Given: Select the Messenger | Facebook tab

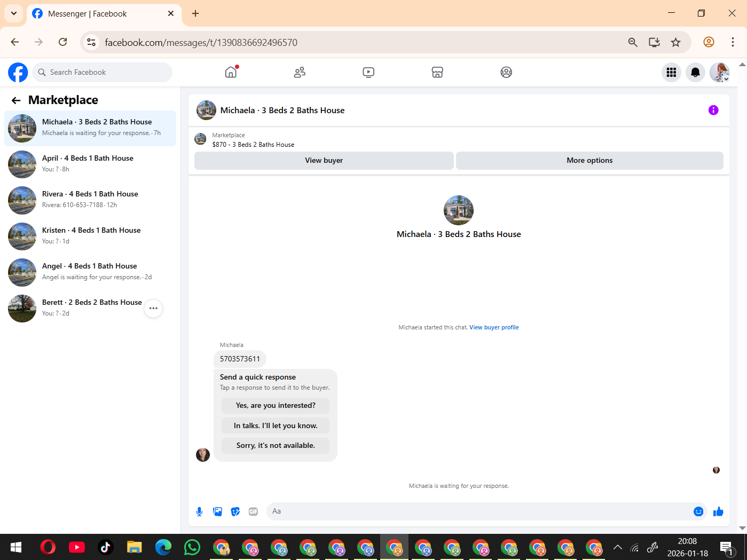Looking at the screenshot, I should (x=104, y=14).
